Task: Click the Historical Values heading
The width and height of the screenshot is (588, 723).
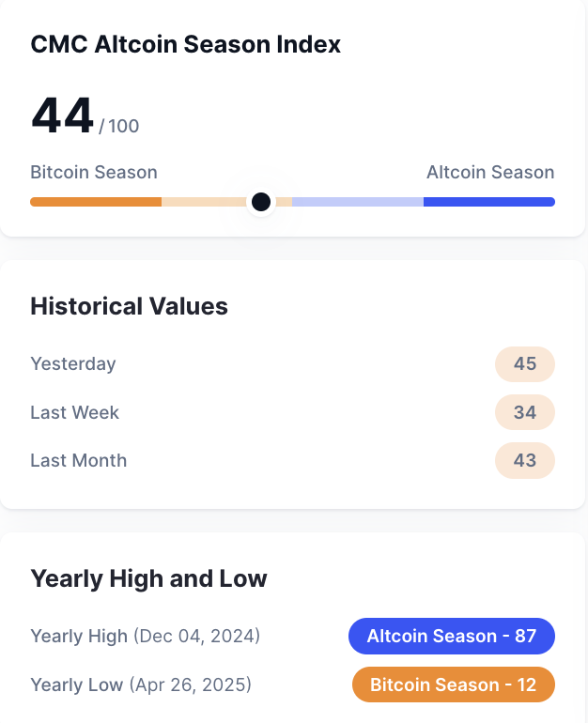Action: tap(129, 306)
